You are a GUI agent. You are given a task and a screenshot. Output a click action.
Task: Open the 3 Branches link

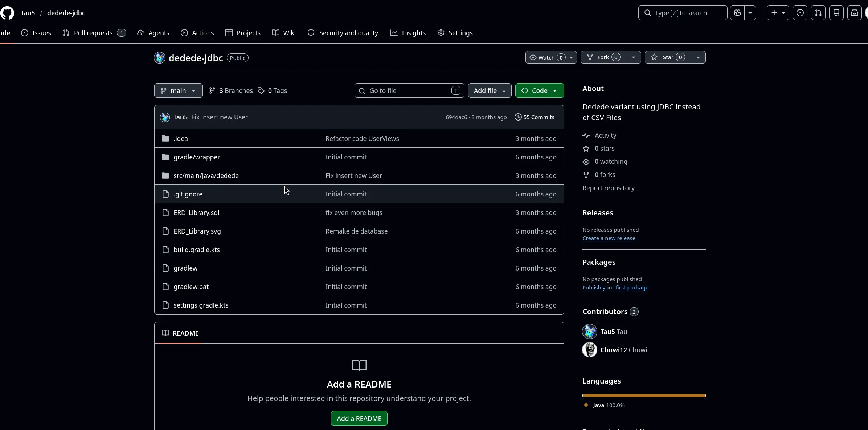pyautogui.click(x=231, y=90)
